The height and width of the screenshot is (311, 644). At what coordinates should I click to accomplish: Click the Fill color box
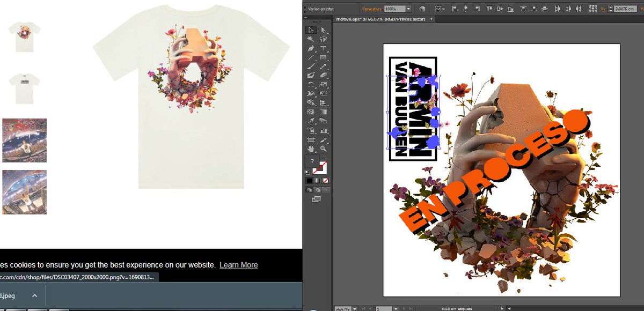tap(313, 161)
